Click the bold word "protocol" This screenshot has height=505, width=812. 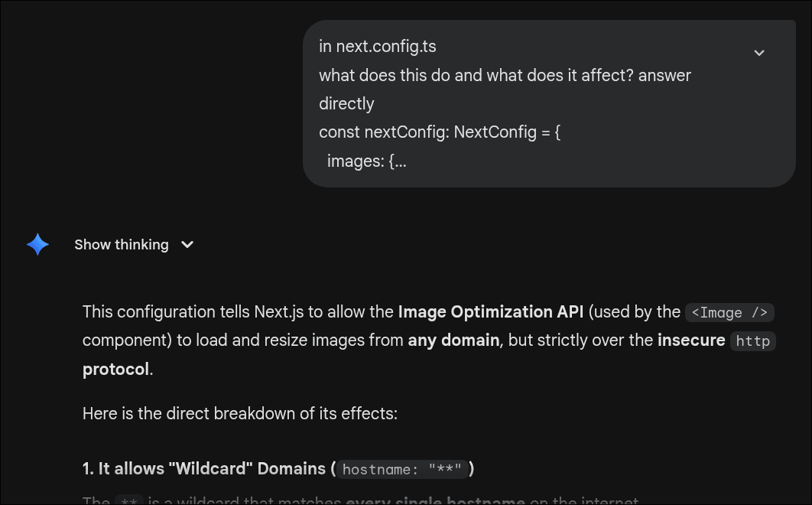tap(115, 370)
